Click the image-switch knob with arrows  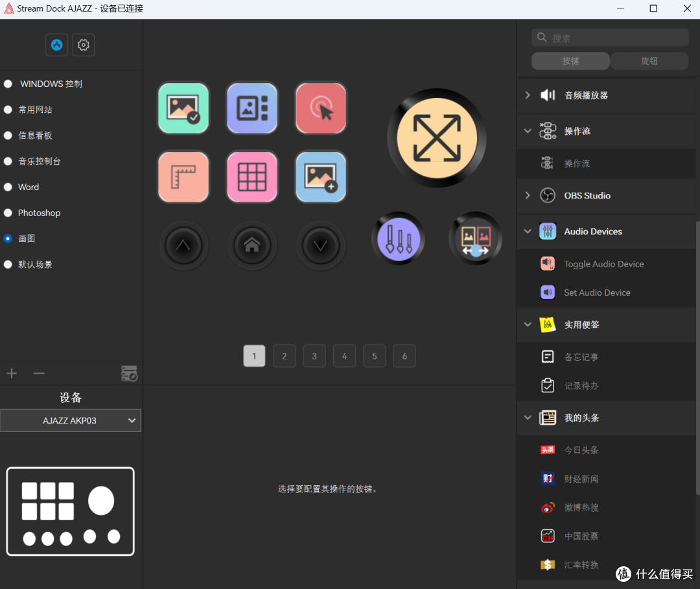tap(476, 238)
